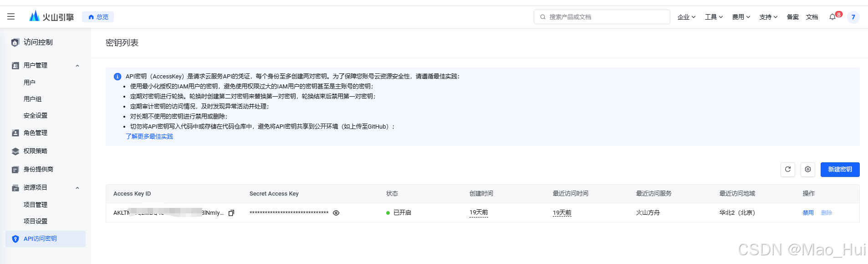The height and width of the screenshot is (264, 868).
Task: Open the 用户 sidebar item
Action: 30,83
